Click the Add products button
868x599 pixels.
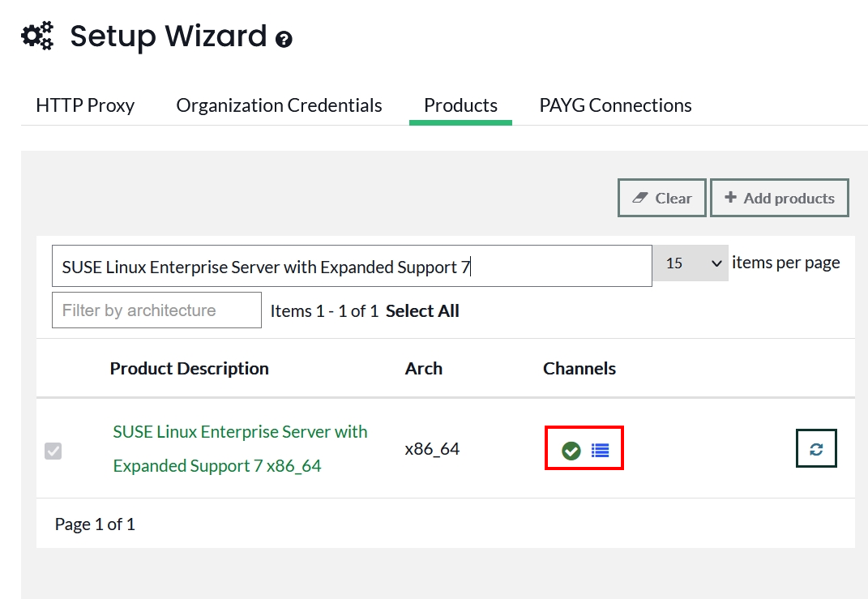(780, 198)
